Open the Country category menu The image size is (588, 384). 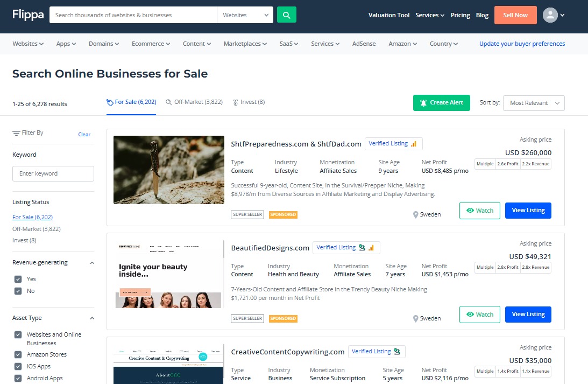point(444,44)
